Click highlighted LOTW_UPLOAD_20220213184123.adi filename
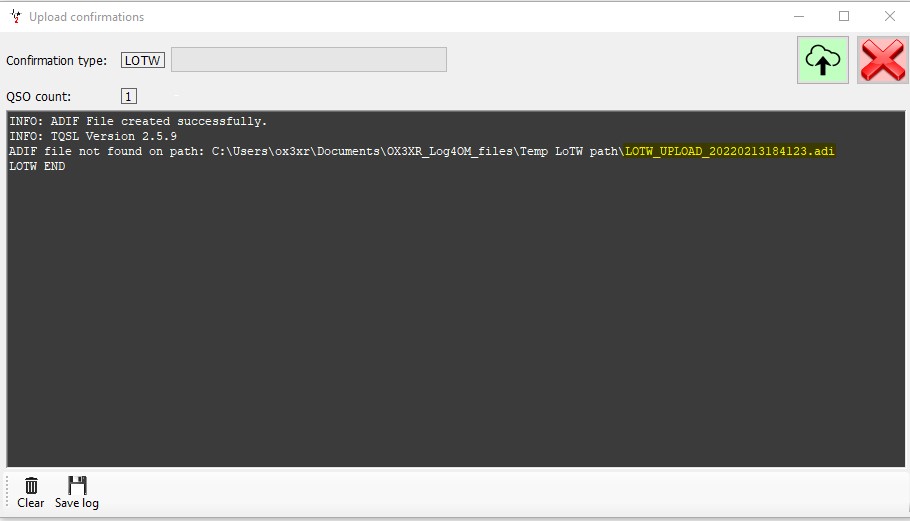 730,151
